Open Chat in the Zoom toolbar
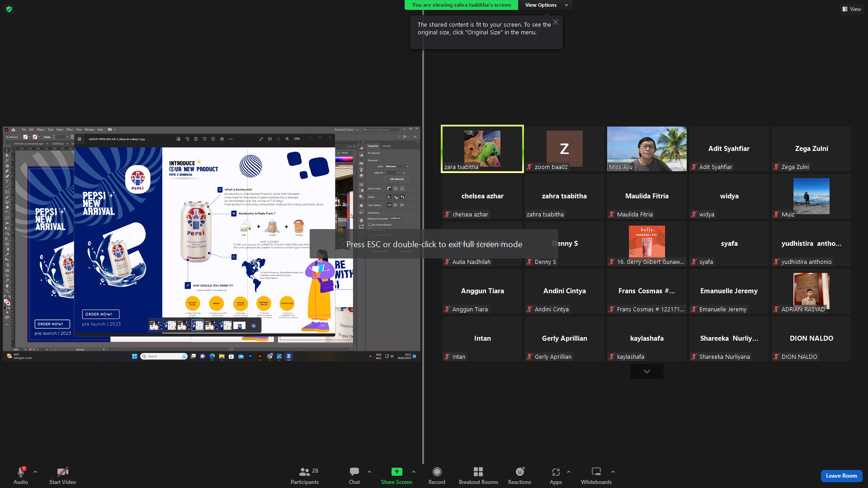Screen dimensions: 868x488 tap(354, 475)
